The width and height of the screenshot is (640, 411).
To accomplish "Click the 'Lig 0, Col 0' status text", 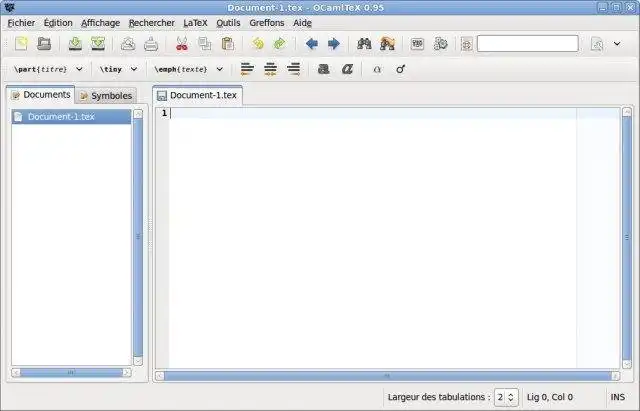I will point(549,397).
